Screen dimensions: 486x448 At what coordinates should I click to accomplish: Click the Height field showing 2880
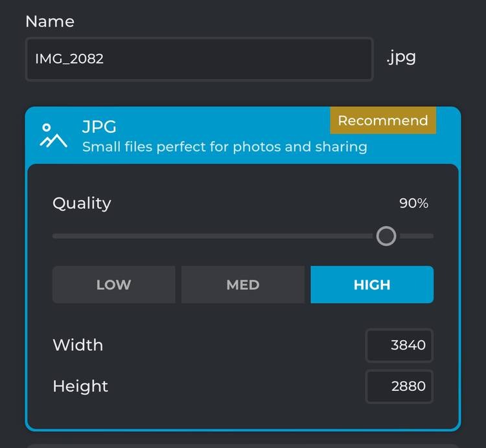(399, 386)
